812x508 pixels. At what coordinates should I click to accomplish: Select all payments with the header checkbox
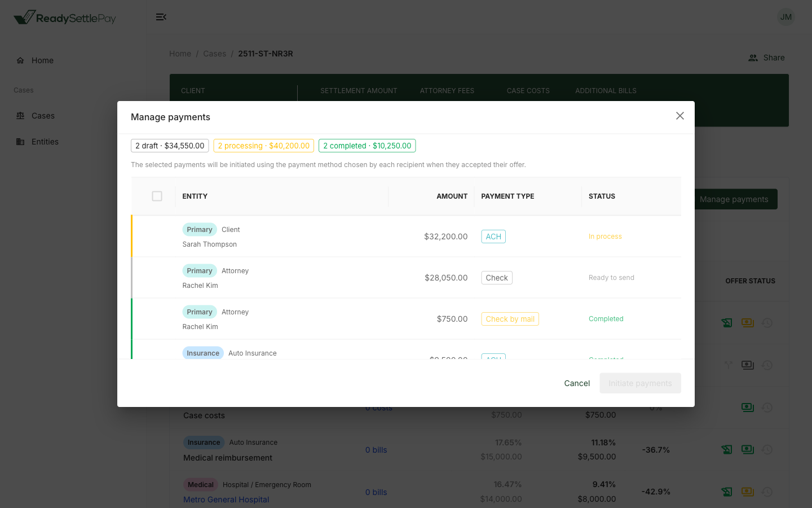157,196
